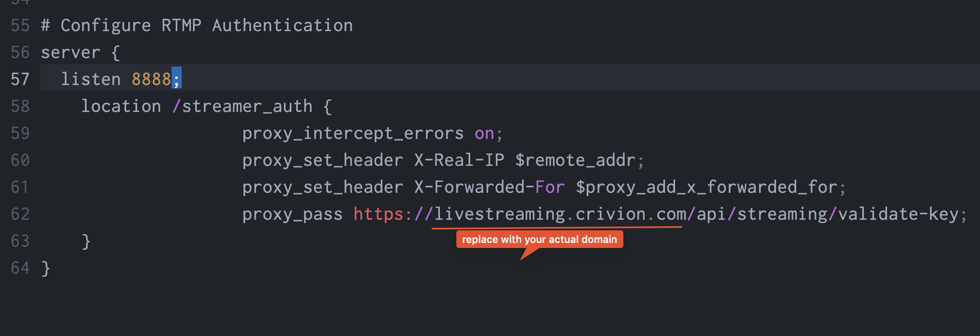Viewport: 980px width, 336px height.
Task: Click the closing brace on line 63
Action: coord(86,241)
